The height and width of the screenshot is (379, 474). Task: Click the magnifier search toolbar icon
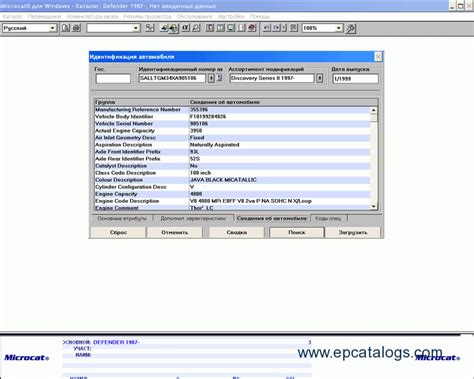pos(196,28)
